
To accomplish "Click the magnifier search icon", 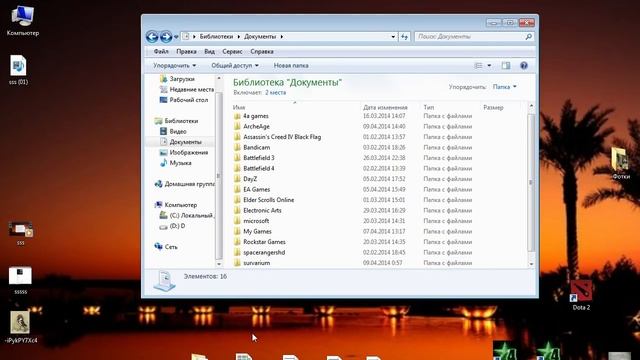I will point(529,37).
